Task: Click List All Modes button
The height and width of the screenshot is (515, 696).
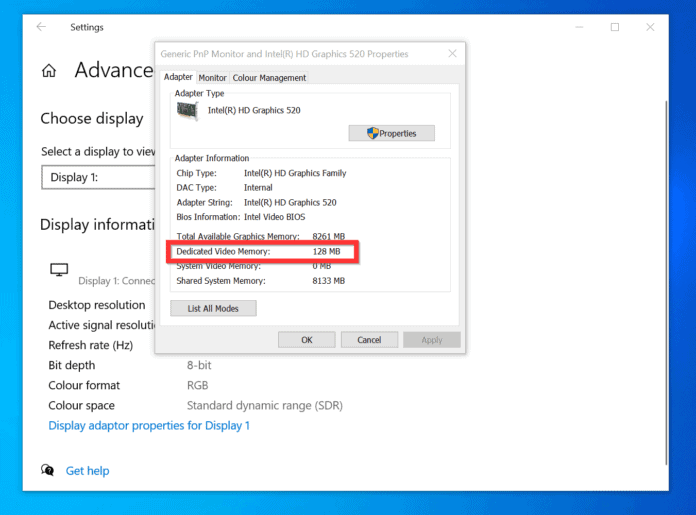Action: pos(213,308)
